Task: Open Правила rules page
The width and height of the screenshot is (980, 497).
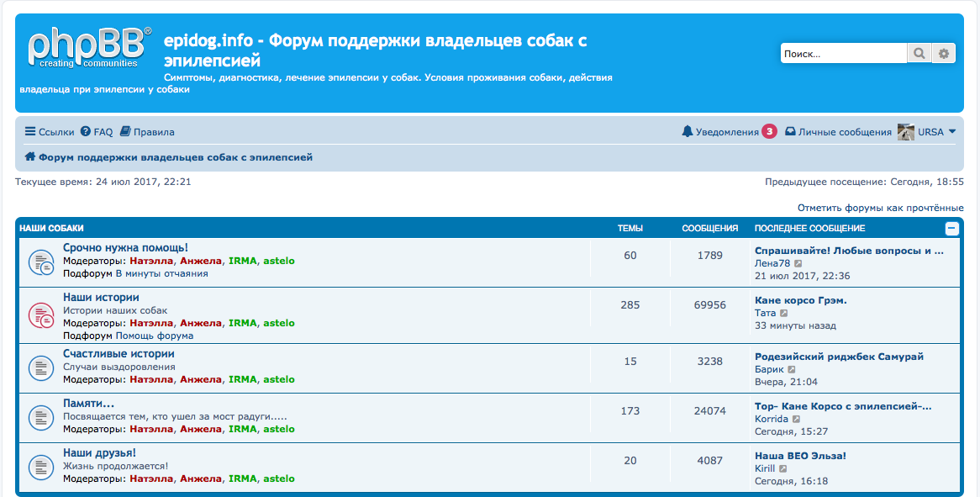Action: (148, 132)
